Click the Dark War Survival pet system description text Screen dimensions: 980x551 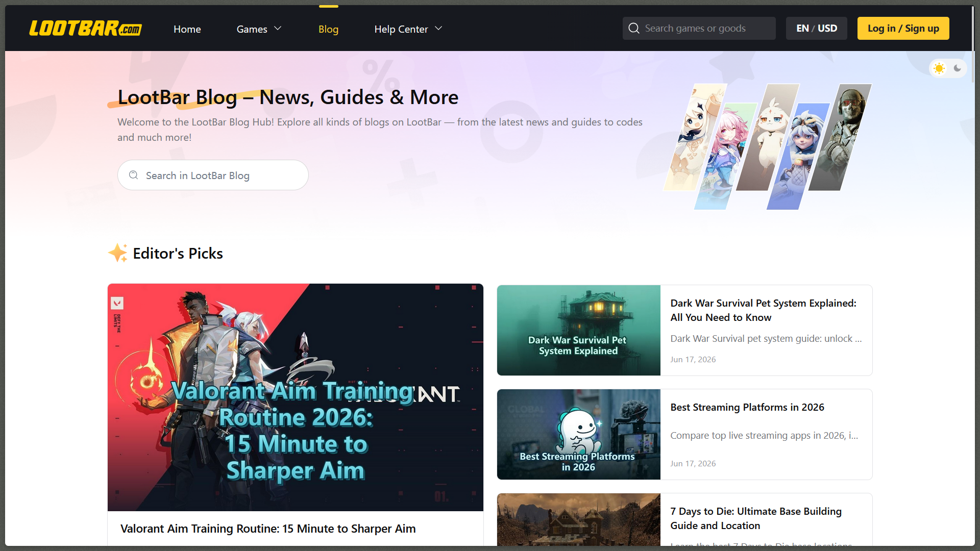[766, 339]
